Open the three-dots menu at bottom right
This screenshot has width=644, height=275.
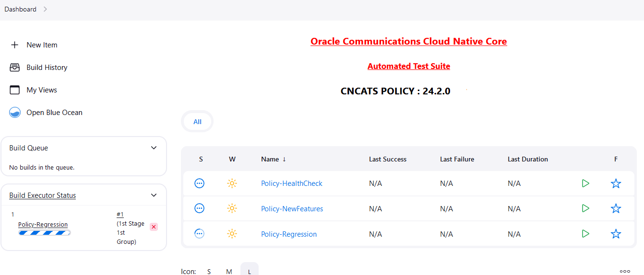click(x=625, y=271)
